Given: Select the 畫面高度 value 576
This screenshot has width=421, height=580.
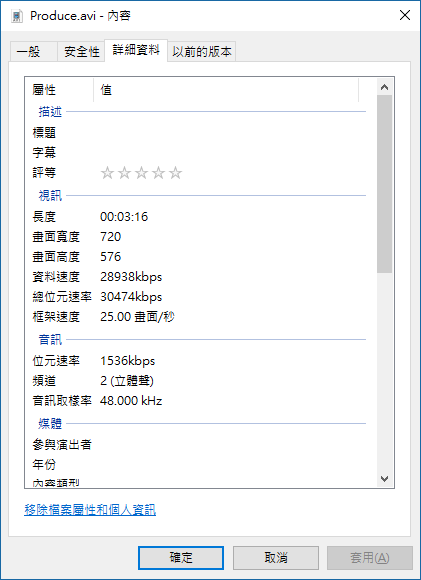Looking at the screenshot, I should pos(111,256).
